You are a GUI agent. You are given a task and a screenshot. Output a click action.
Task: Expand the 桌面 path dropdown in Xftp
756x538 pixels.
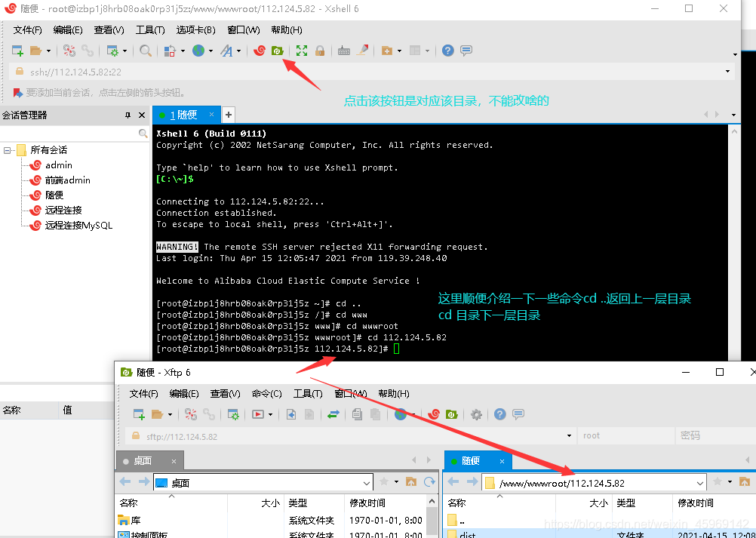367,483
